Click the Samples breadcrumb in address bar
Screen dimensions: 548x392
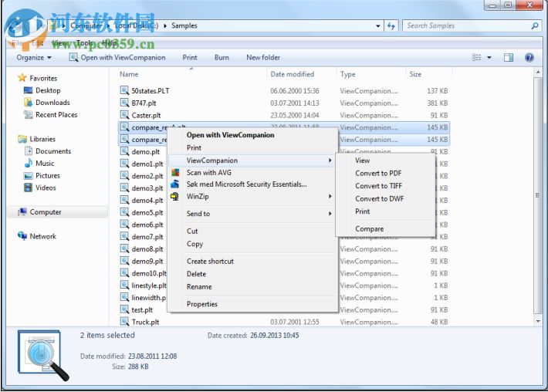pos(184,25)
